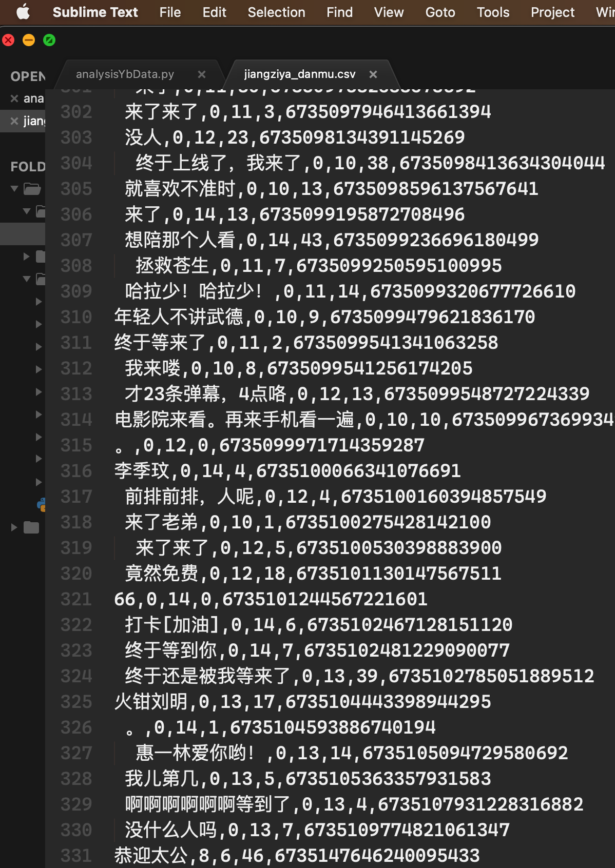Open the Apple menu
Viewport: 615px width, 868px height.
[23, 12]
